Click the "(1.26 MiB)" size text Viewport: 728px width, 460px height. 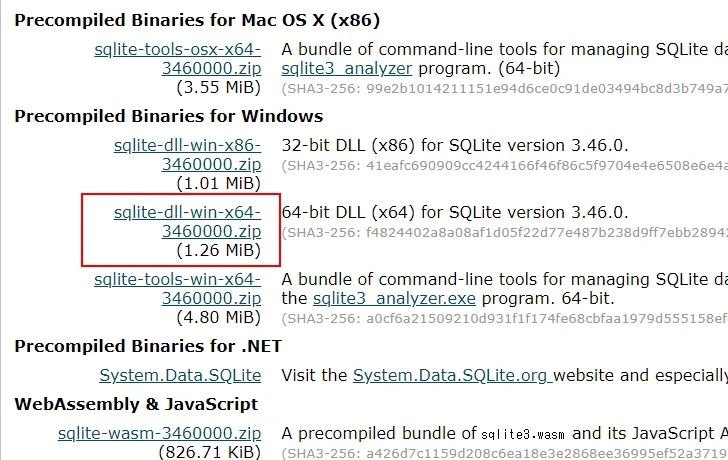(x=218, y=251)
